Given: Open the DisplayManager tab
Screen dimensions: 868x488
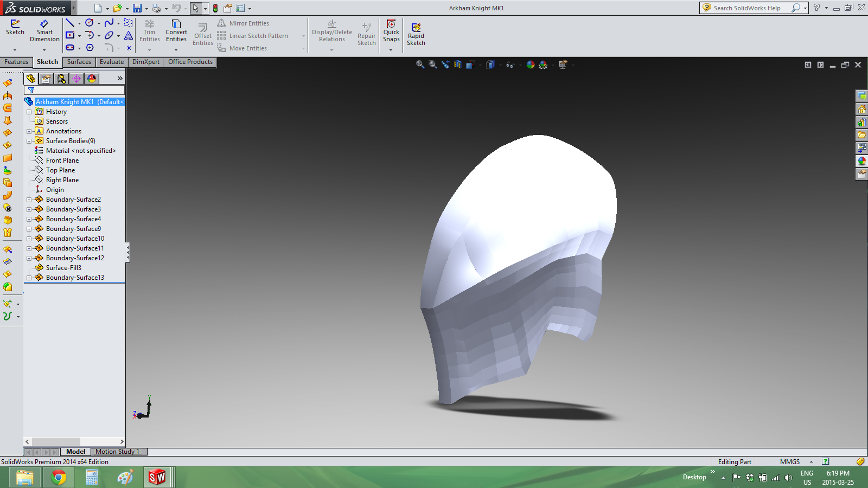Looking at the screenshot, I should click(92, 79).
